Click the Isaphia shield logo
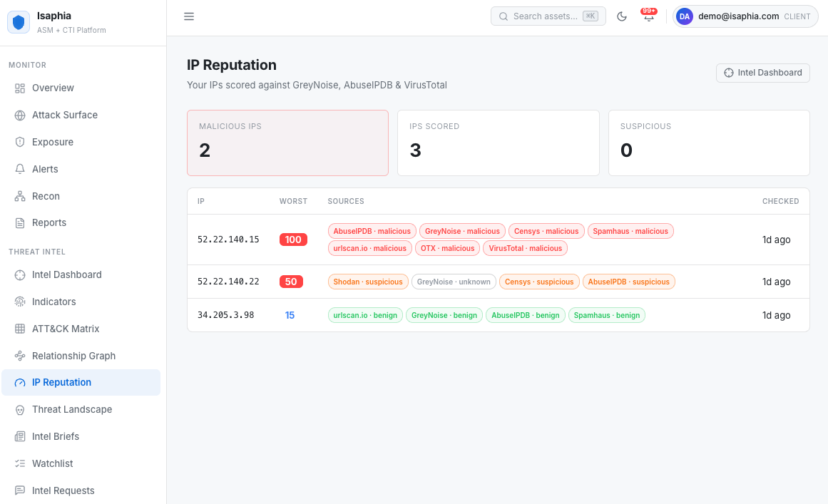The width and height of the screenshot is (828, 504). [19, 22]
